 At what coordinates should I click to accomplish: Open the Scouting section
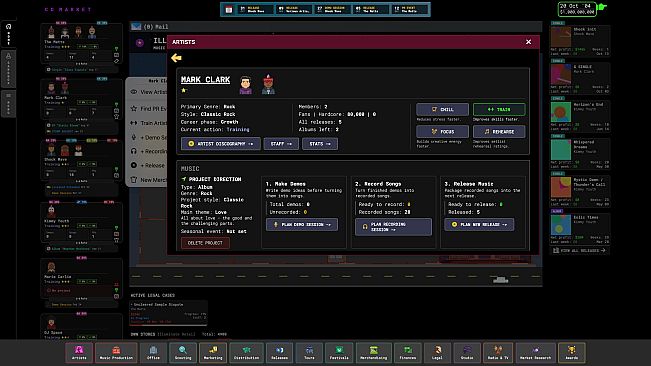[x=183, y=352]
